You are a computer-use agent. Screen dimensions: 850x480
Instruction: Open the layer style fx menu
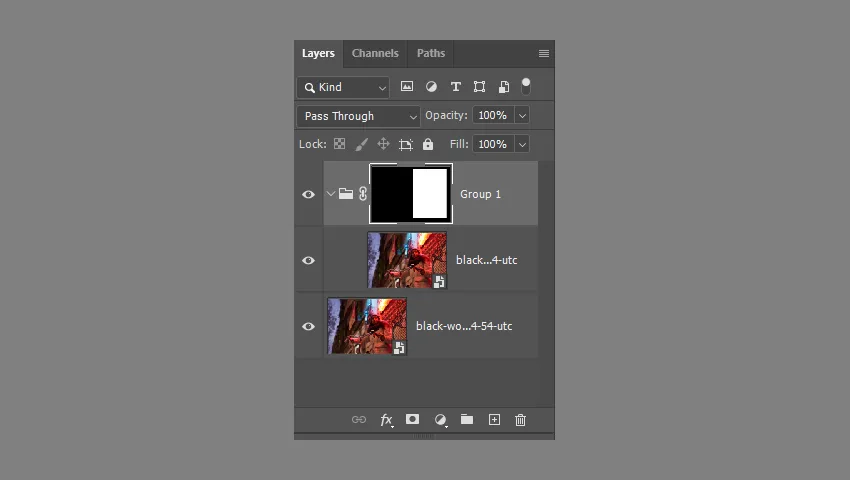pos(386,420)
